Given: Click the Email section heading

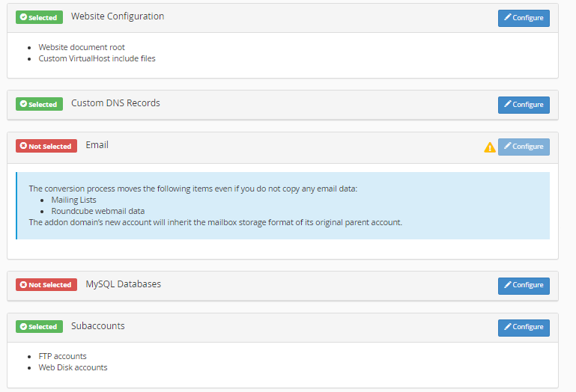Looking at the screenshot, I should tap(97, 145).
